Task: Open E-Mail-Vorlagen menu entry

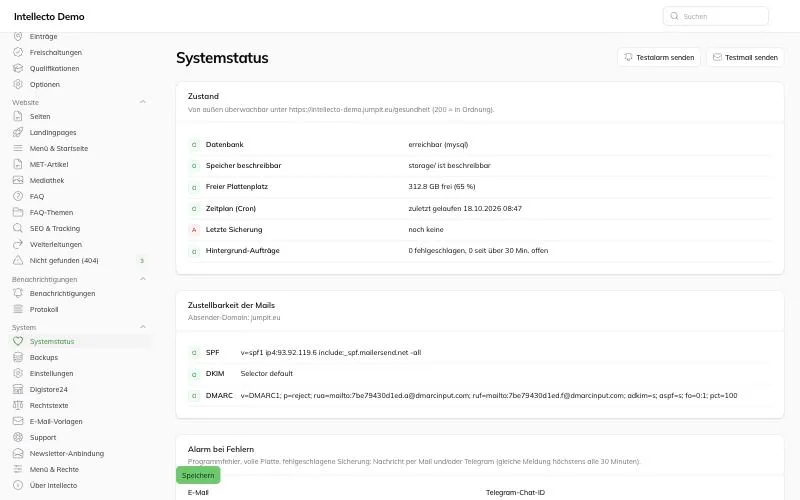Action: (56, 421)
